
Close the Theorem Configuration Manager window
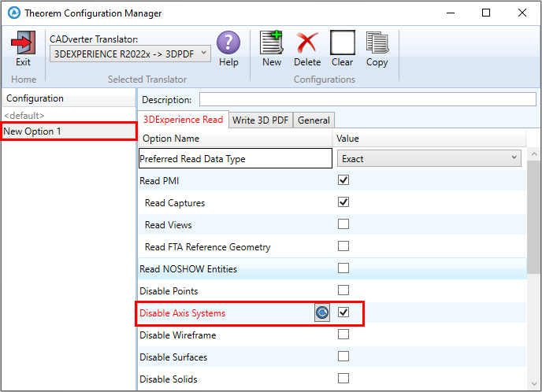point(522,13)
